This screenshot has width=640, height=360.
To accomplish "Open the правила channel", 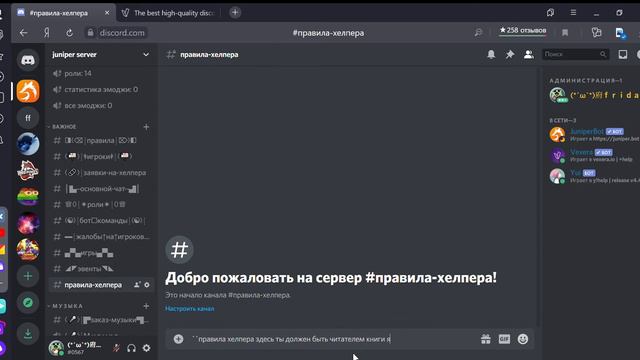I will coord(100,140).
